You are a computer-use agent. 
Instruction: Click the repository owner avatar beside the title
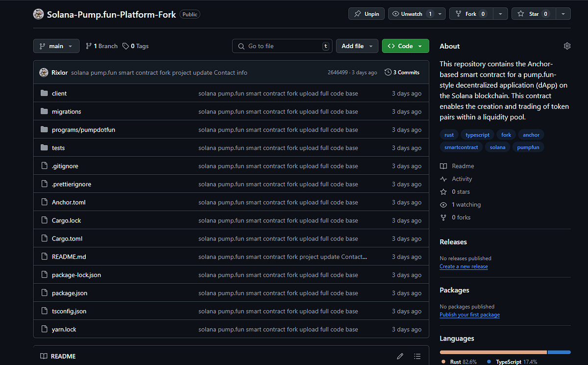(x=39, y=14)
